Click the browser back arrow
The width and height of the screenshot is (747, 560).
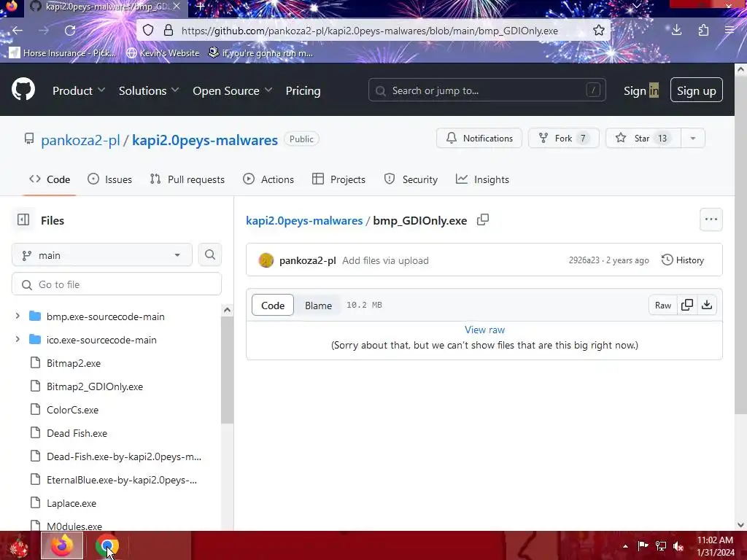pyautogui.click(x=18, y=31)
